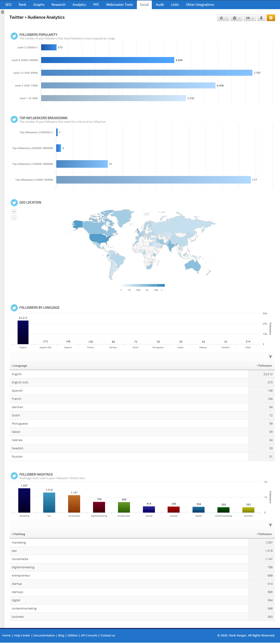Open the hashtag table filter icon
The width and height of the screenshot is (280, 644).
pyautogui.click(x=270, y=525)
